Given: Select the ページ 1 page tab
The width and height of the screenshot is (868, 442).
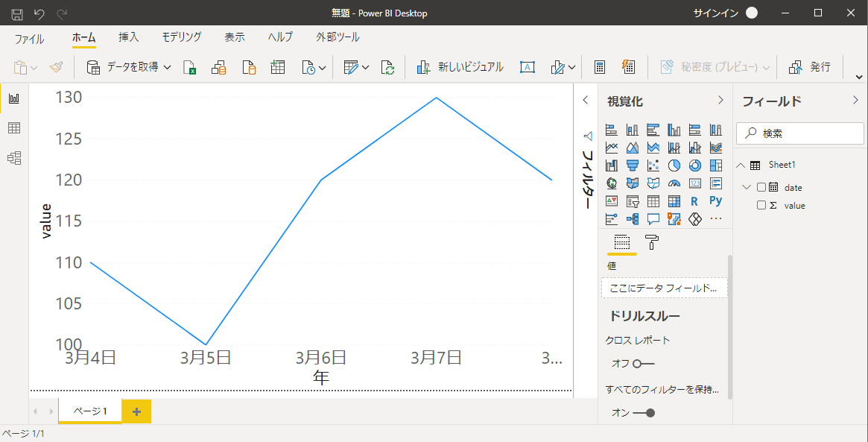Looking at the screenshot, I should point(90,411).
